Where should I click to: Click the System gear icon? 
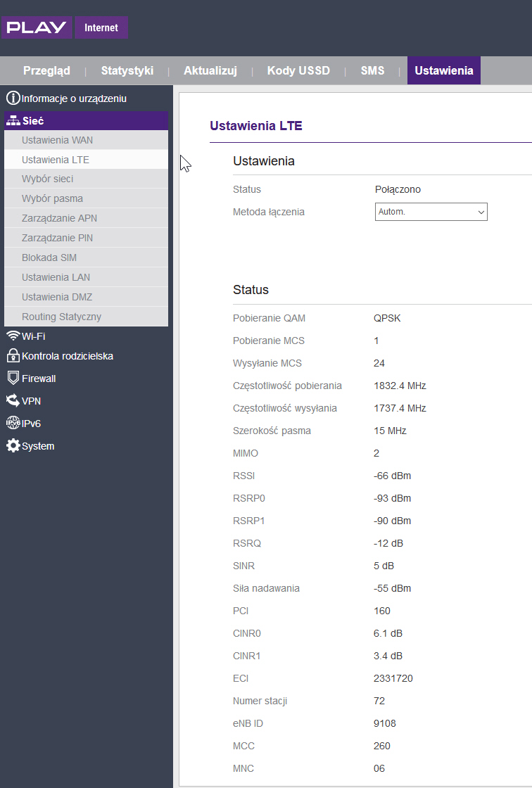click(x=13, y=445)
